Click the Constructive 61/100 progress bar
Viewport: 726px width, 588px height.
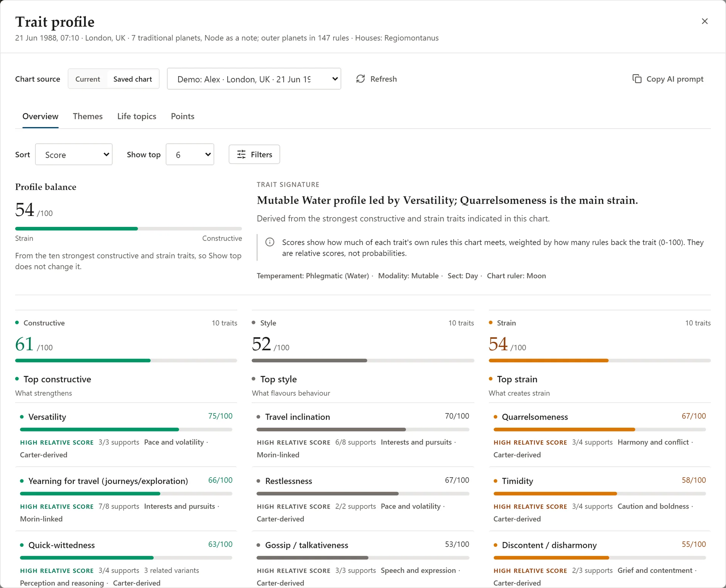[126, 361]
